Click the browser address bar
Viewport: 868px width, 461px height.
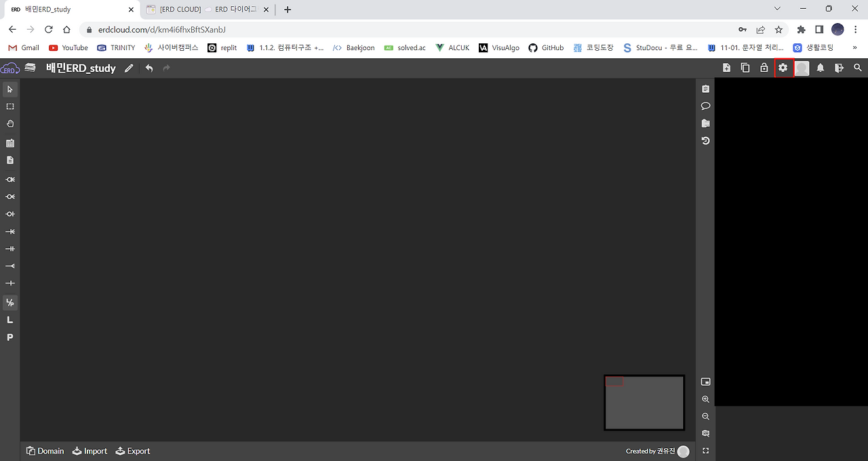pyautogui.click(x=407, y=30)
